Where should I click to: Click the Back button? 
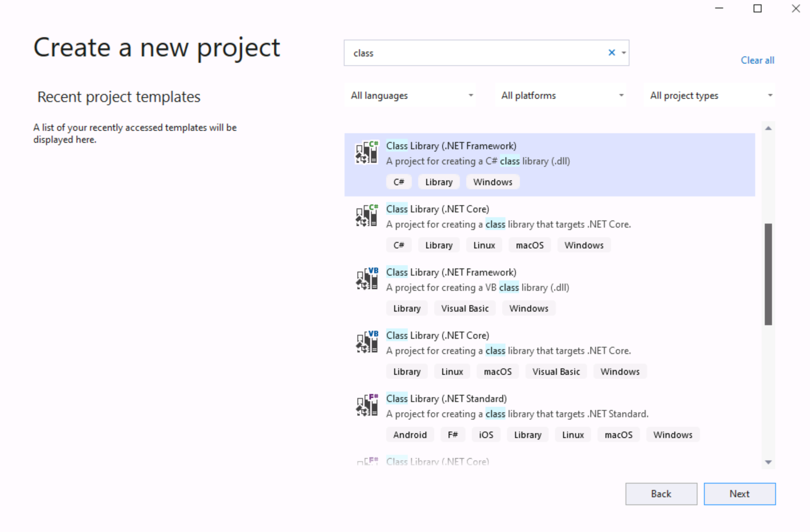click(661, 494)
